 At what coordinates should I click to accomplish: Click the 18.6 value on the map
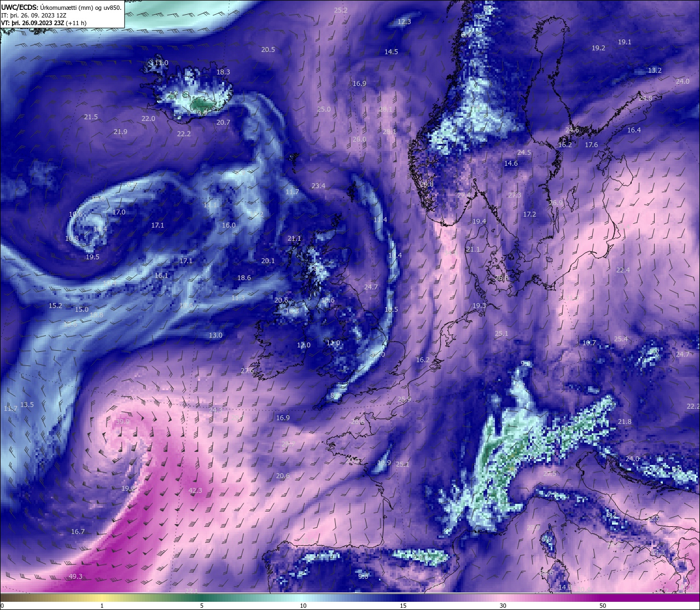point(244,278)
